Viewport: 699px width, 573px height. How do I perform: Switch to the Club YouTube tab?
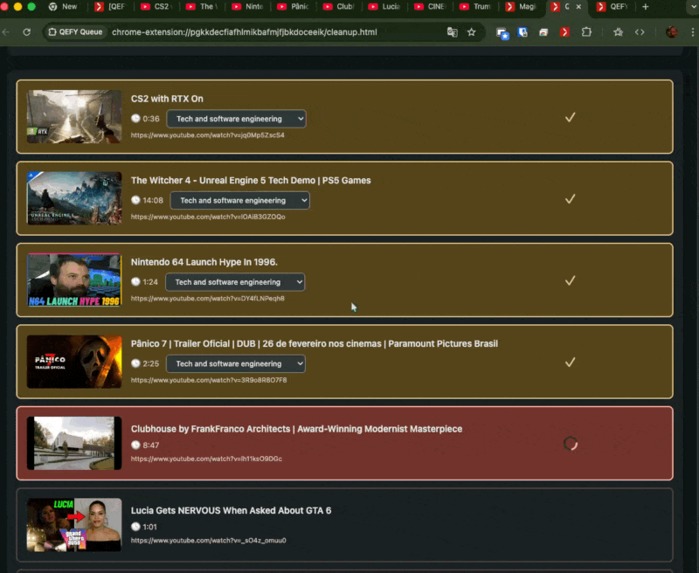click(339, 7)
